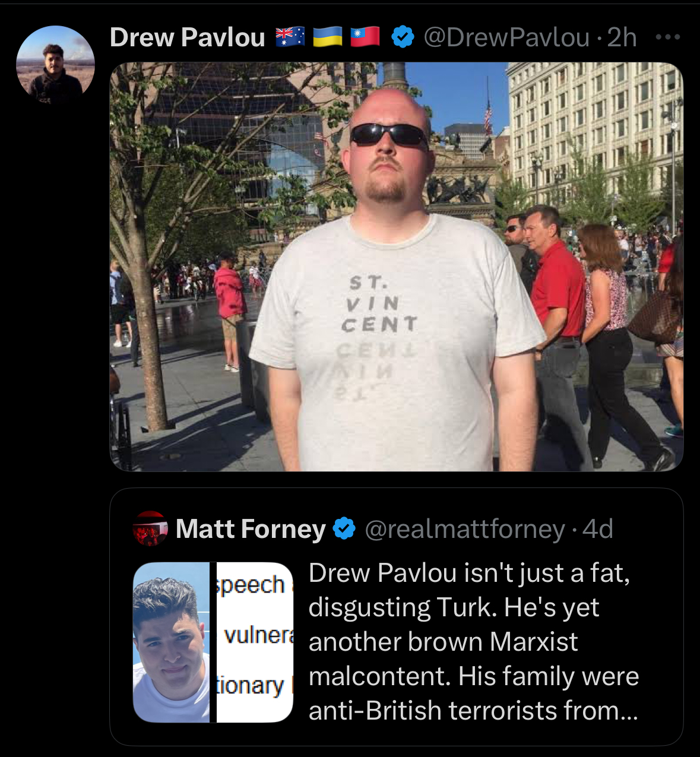Image resolution: width=700 pixels, height=757 pixels.
Task: Click the Australian flag emoji in the display name
Action: pos(290,37)
